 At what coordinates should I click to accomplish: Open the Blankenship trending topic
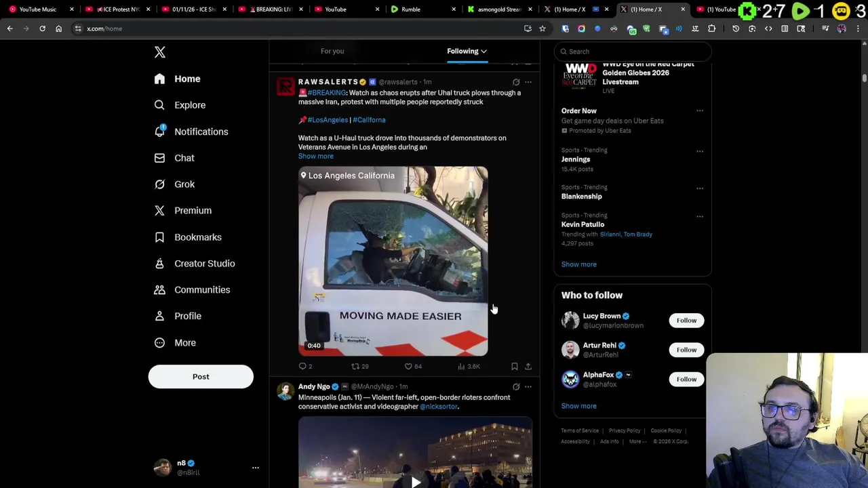pyautogui.click(x=581, y=197)
